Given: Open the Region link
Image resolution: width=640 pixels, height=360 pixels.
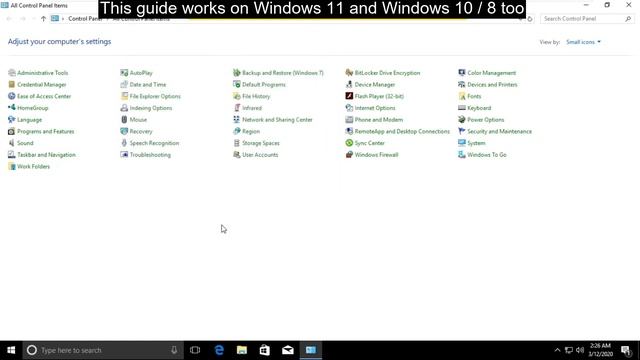Looking at the screenshot, I should point(251,131).
